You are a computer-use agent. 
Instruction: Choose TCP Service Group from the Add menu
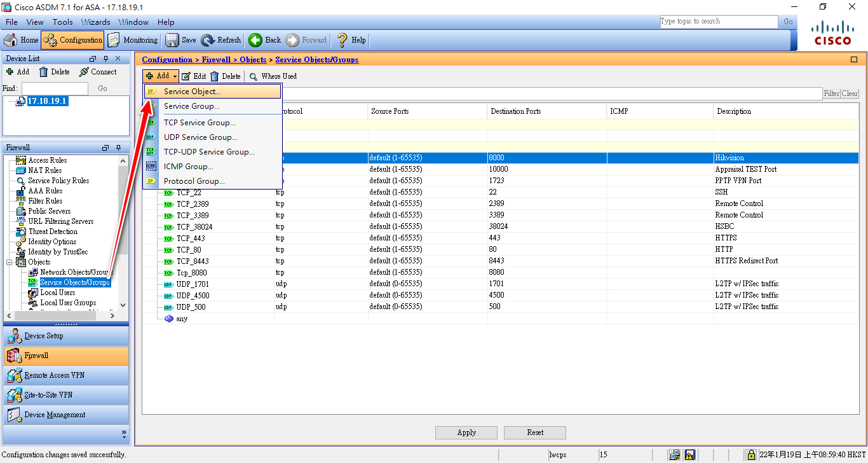pos(200,122)
